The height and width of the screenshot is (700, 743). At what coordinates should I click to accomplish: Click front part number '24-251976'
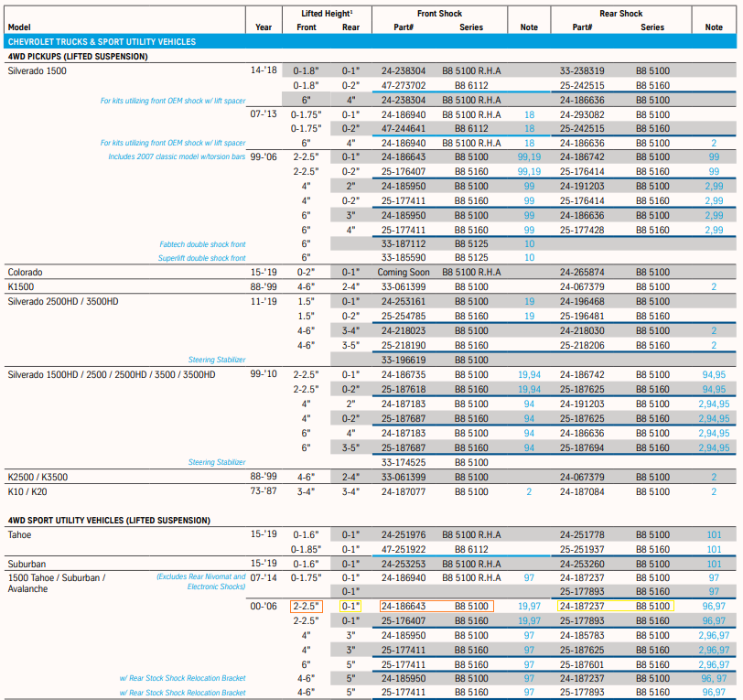(404, 535)
